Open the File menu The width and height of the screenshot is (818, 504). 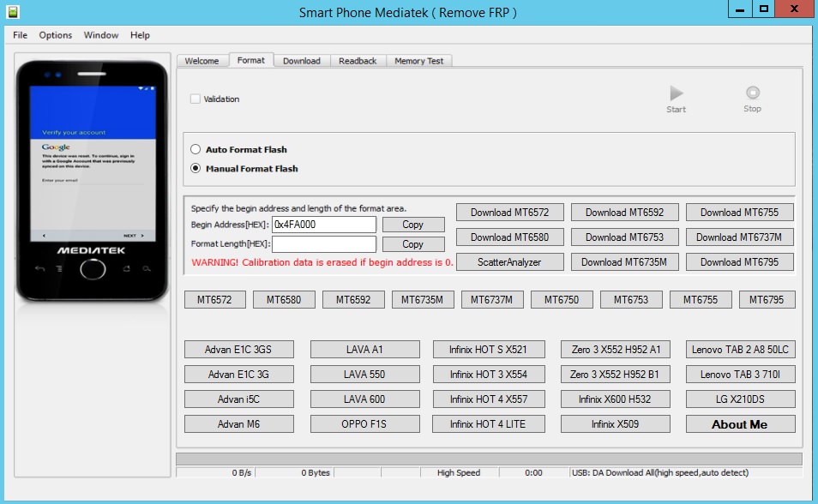tap(19, 35)
